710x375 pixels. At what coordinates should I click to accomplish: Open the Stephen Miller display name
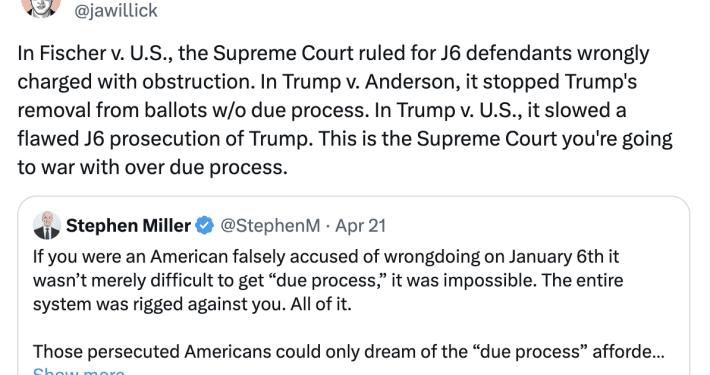click(129, 226)
